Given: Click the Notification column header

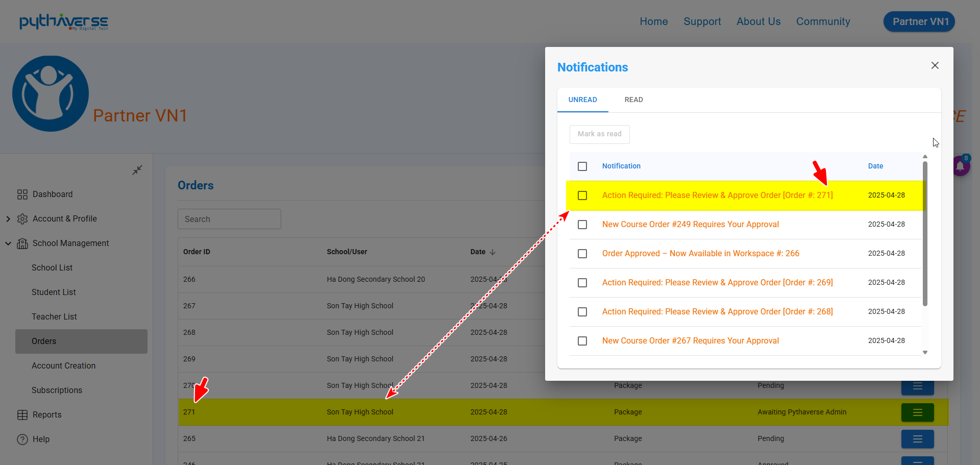Looking at the screenshot, I should [x=621, y=166].
